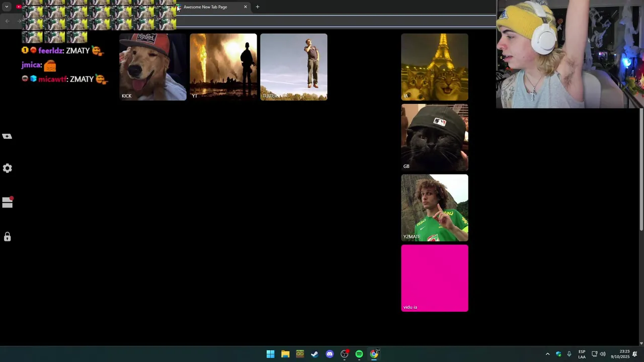Image resolution: width=644 pixels, height=362 pixels.
Task: Open the Y2MATE shortcut tile
Action: pyautogui.click(x=435, y=208)
